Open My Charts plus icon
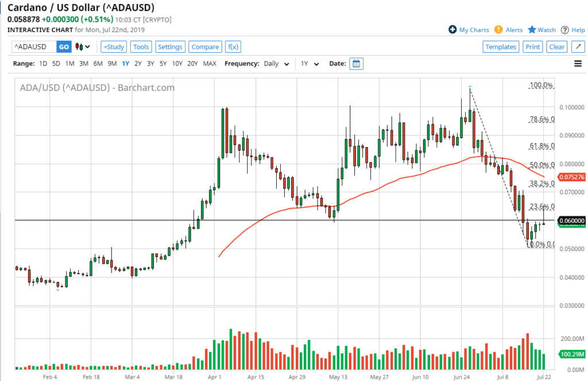Screen dimensions: 588x381 (x=452, y=30)
